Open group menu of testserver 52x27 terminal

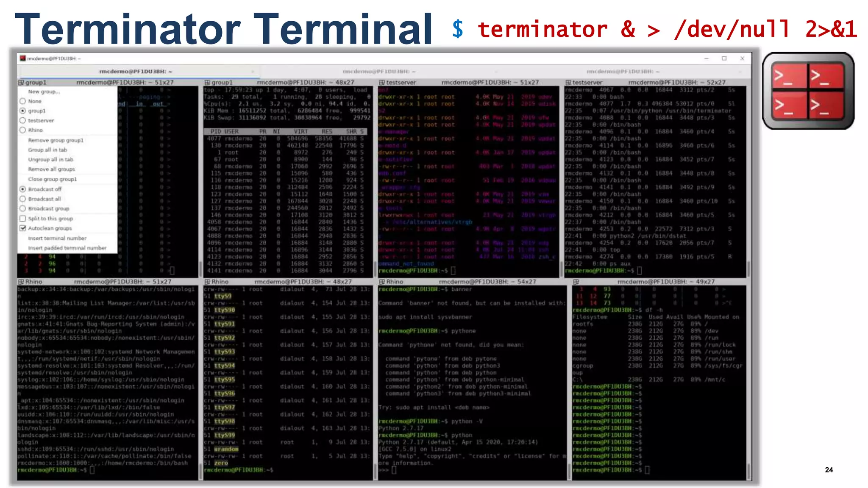coord(569,83)
